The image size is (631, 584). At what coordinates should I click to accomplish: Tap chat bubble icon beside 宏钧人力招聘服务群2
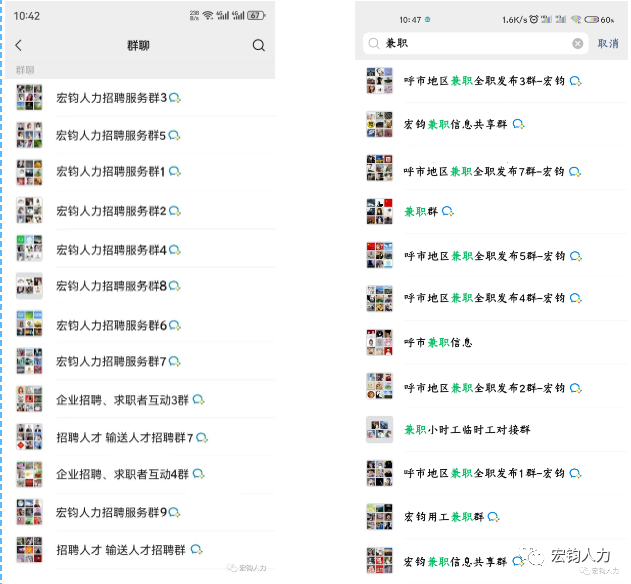coord(175,211)
